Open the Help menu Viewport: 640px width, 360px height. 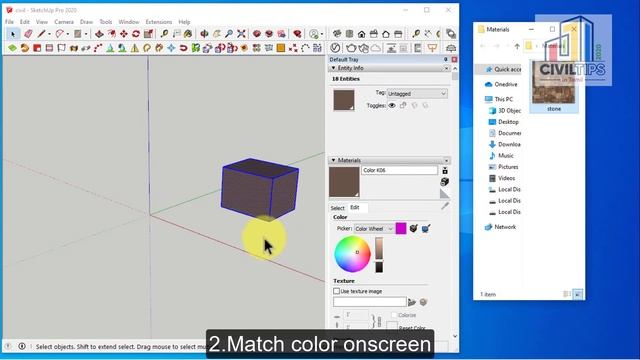pos(184,22)
